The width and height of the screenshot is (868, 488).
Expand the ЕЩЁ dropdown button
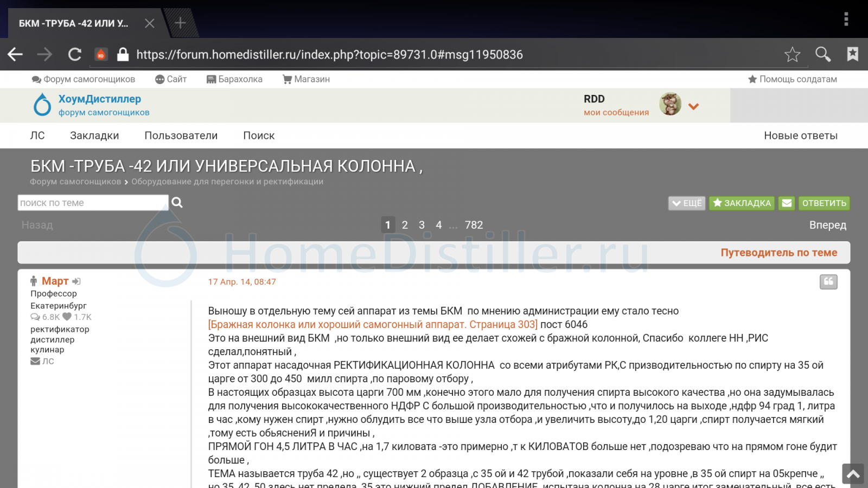coord(687,203)
